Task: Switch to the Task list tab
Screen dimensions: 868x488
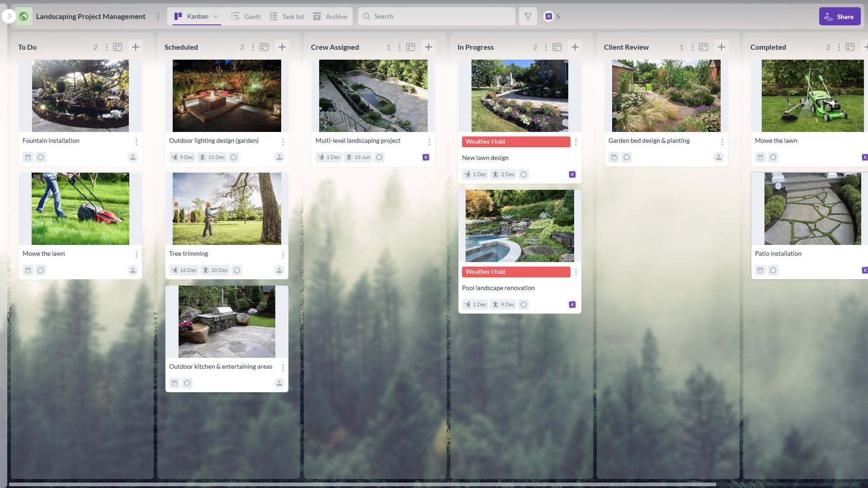Action: click(292, 16)
